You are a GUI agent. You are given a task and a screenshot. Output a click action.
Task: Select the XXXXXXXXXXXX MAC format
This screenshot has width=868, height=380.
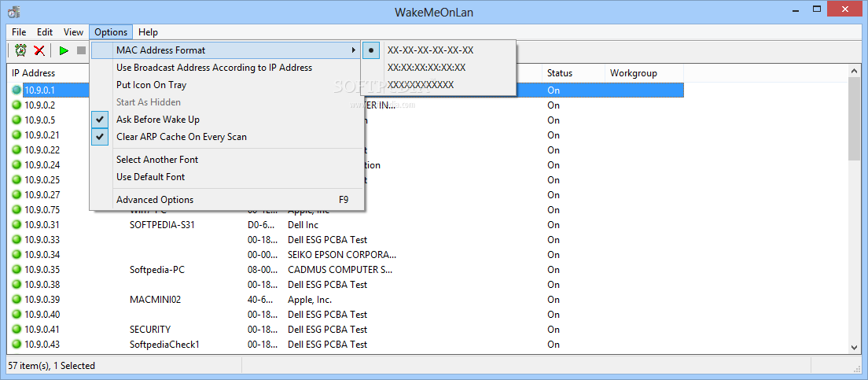pos(439,85)
